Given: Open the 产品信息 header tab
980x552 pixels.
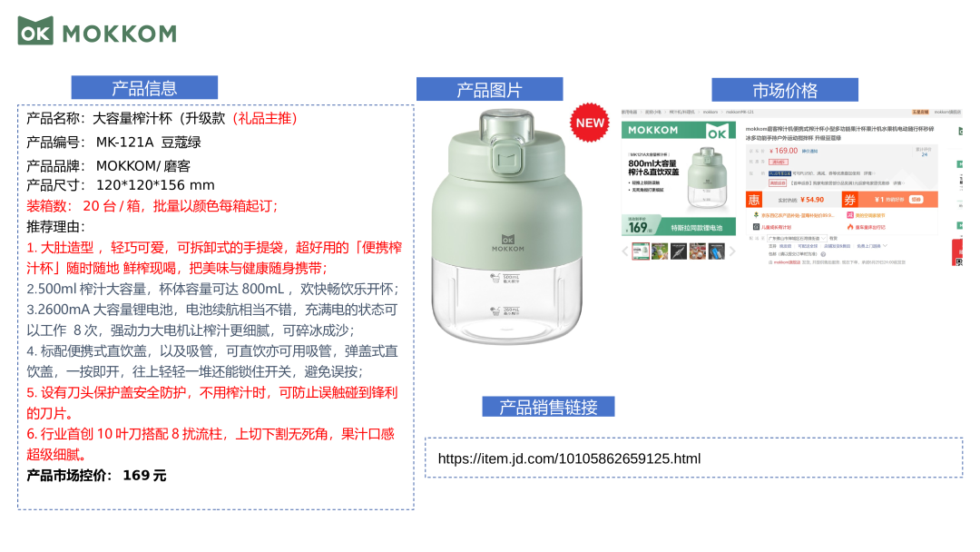Looking at the screenshot, I should point(144,87).
